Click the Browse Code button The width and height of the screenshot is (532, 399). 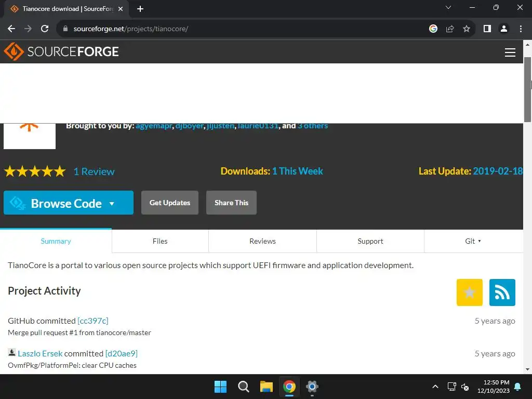click(x=69, y=203)
